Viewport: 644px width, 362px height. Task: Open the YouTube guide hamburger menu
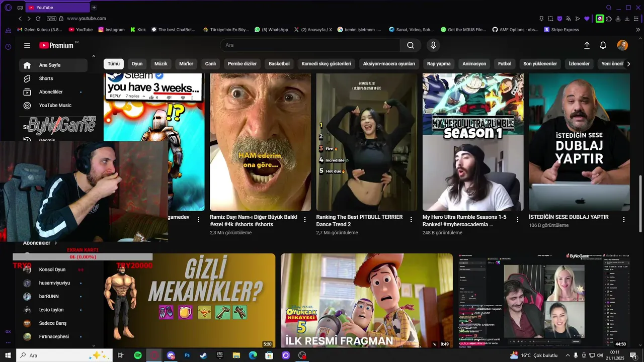pos(27,45)
